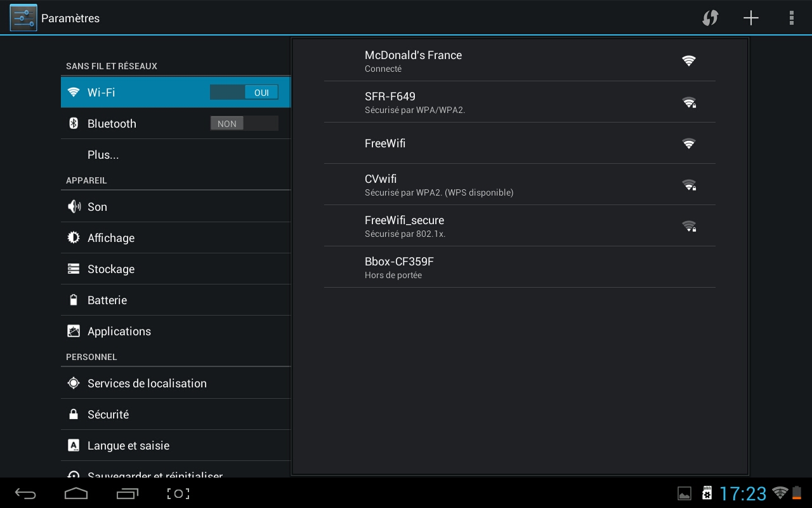Click the Batterie battery icon
The image size is (812, 508).
coord(74,300)
